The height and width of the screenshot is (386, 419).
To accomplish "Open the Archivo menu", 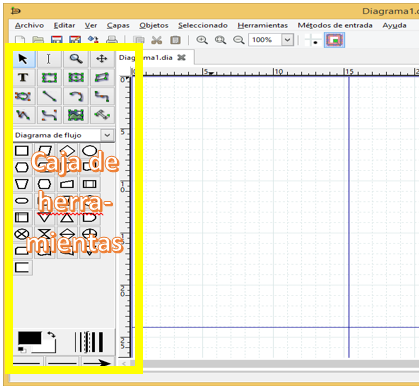I will click(29, 25).
